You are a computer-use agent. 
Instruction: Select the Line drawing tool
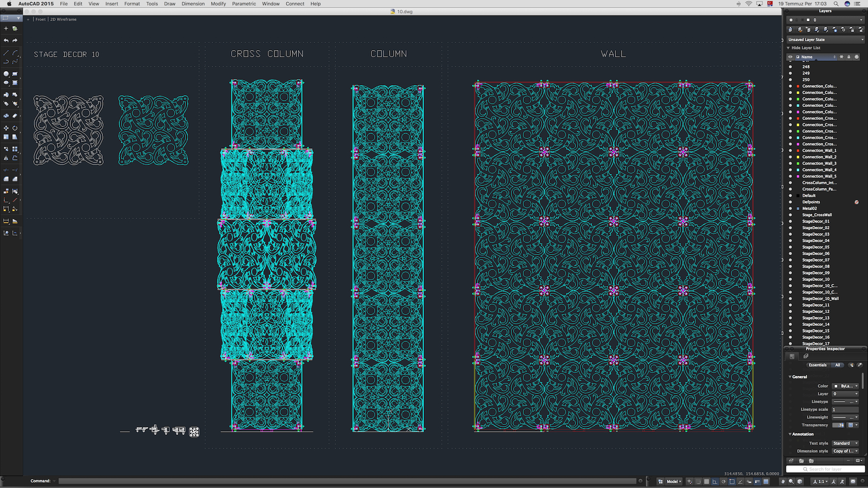6,53
